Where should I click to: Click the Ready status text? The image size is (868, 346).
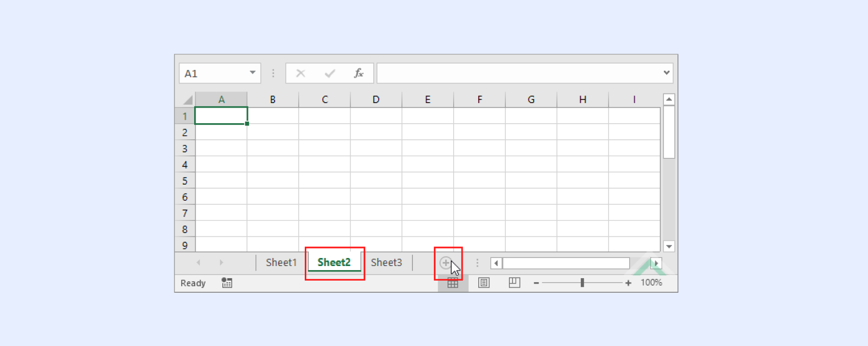(193, 283)
